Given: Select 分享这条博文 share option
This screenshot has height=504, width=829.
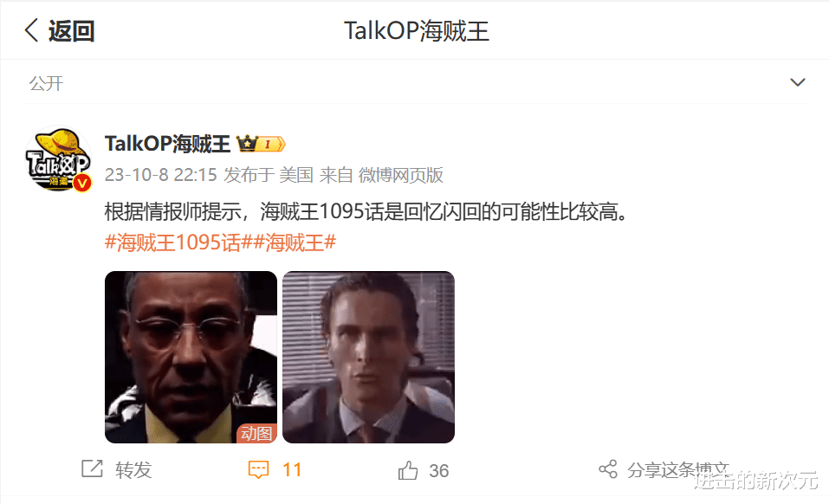Looking at the screenshot, I should [x=678, y=469].
